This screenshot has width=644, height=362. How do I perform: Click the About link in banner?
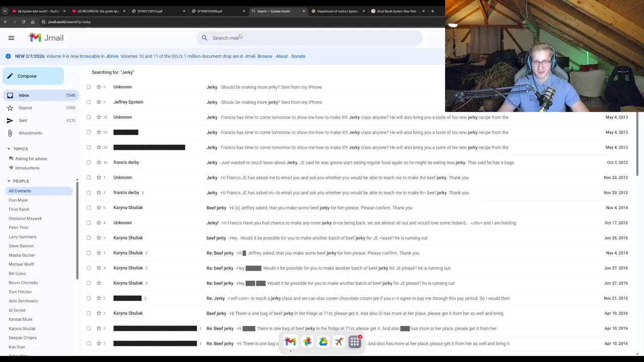(x=282, y=56)
